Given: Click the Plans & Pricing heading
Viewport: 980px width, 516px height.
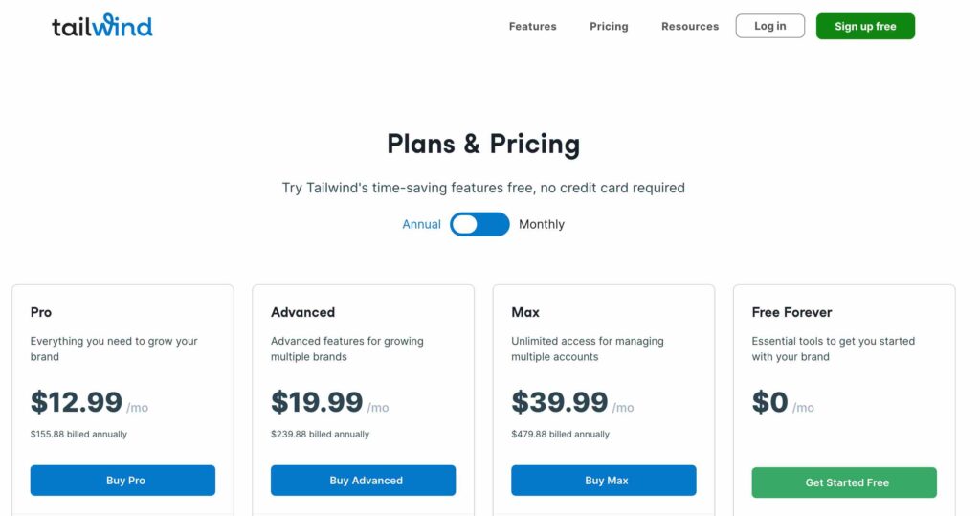Looking at the screenshot, I should 483,144.
